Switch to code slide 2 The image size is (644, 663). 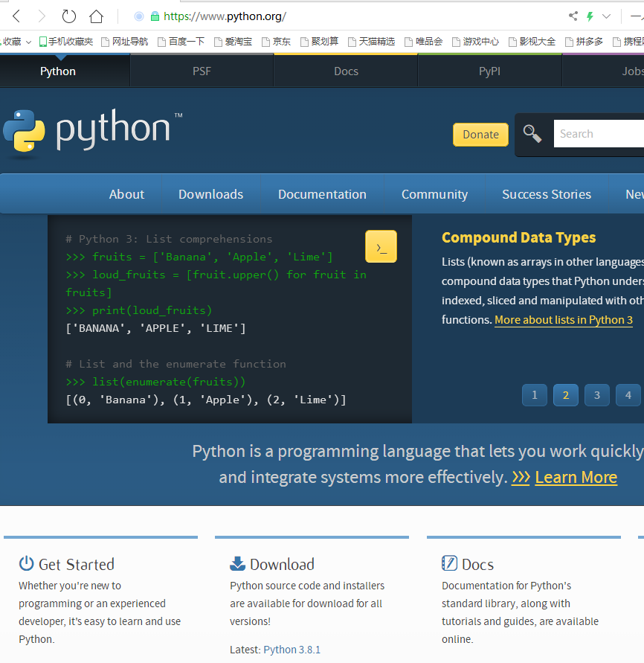coord(566,395)
